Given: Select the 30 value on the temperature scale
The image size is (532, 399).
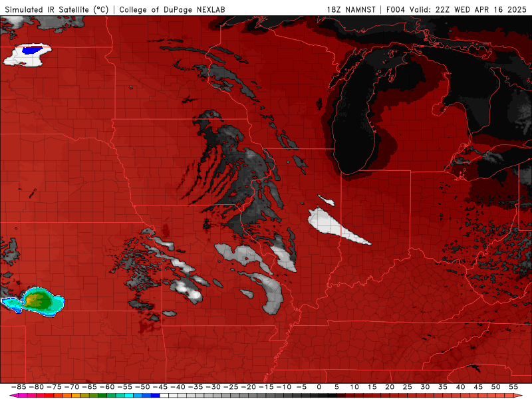Looking at the screenshot, I should [425, 387].
